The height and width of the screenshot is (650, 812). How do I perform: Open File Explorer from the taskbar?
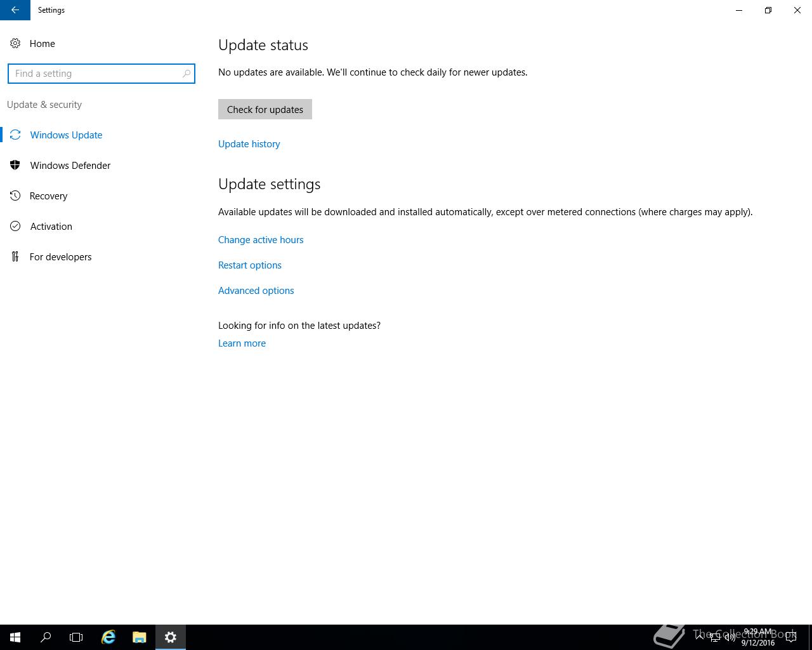click(x=140, y=637)
